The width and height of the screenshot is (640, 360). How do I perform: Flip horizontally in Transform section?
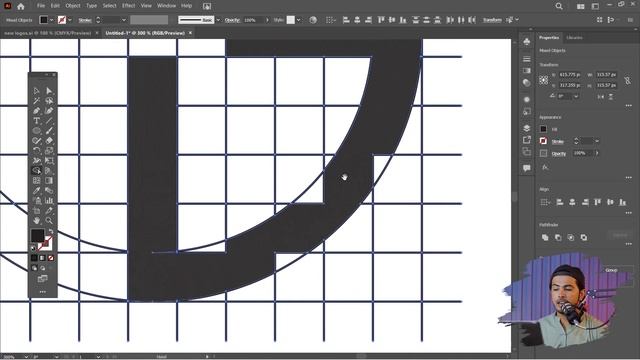click(600, 97)
